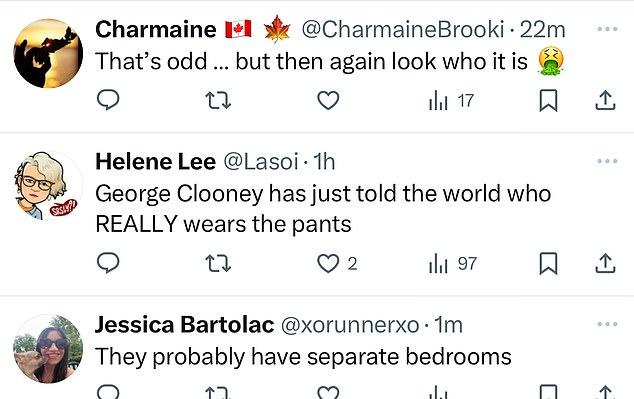Reply to Charmaine's tweet
Screen dimensions: 634x399
coord(108,99)
